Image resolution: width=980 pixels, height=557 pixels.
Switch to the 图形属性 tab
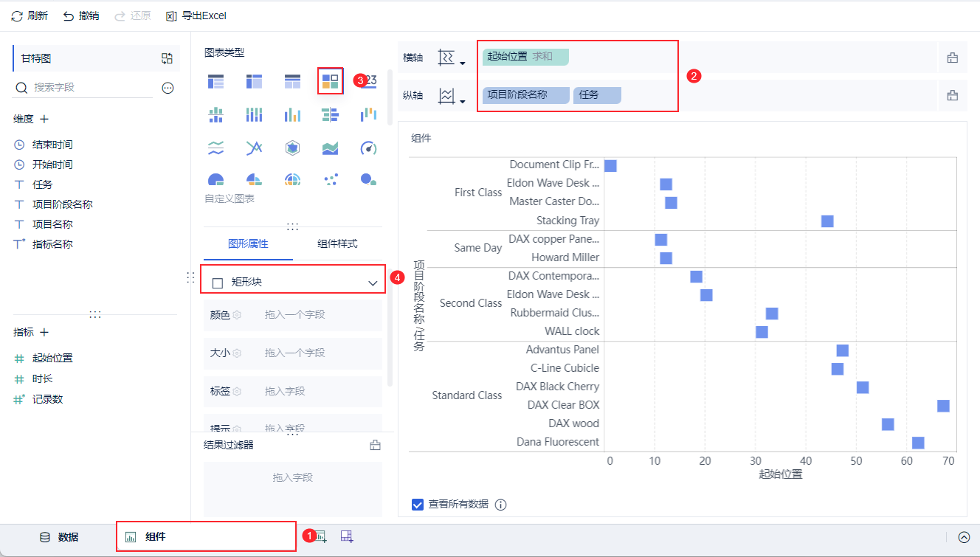tap(248, 243)
